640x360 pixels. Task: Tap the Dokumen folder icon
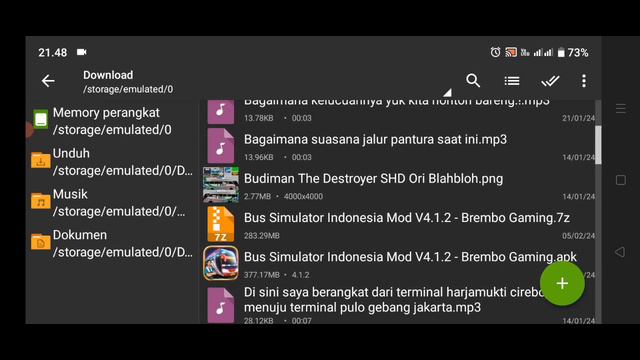(40, 242)
